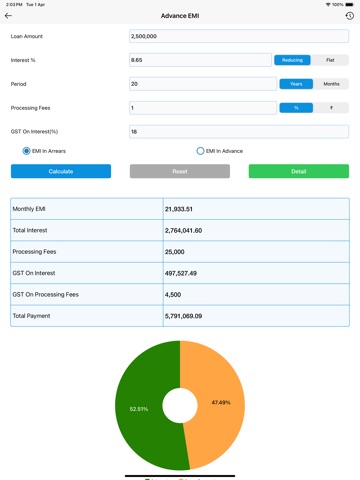Tap the back arrow icon

(8, 16)
